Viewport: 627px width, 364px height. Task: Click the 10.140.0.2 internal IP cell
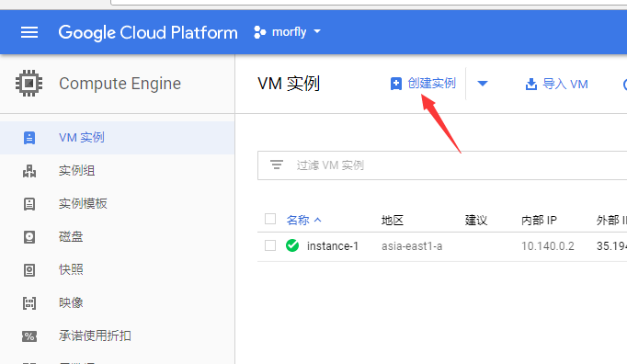[547, 246]
